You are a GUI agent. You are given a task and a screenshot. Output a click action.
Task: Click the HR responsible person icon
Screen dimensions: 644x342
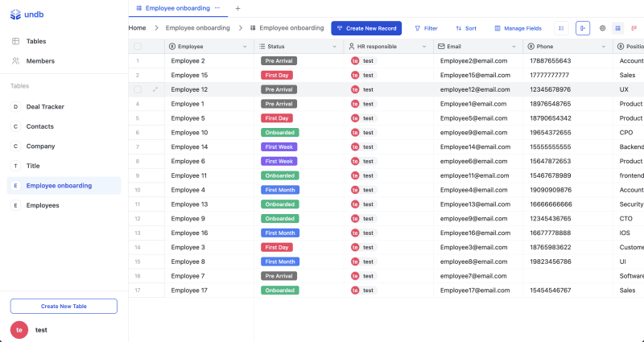click(x=352, y=47)
